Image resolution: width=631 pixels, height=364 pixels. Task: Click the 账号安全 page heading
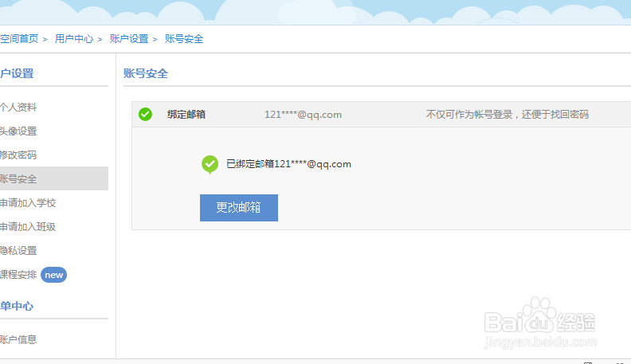(146, 73)
